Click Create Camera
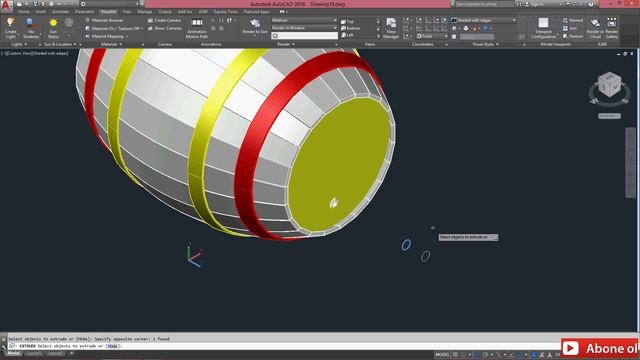Image resolution: width=640 pixels, height=360 pixels. pos(164,20)
